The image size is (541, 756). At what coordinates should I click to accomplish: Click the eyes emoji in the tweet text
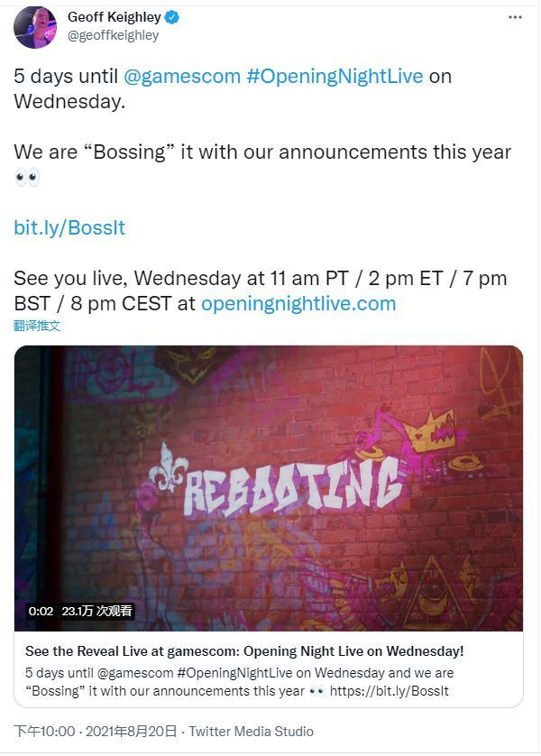click(x=26, y=178)
